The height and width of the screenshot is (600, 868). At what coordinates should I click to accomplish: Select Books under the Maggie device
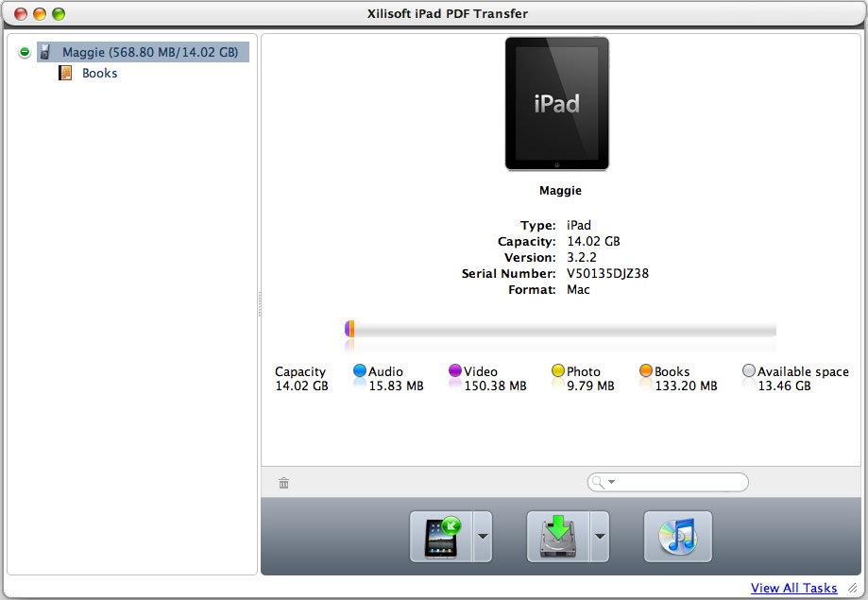[x=98, y=73]
